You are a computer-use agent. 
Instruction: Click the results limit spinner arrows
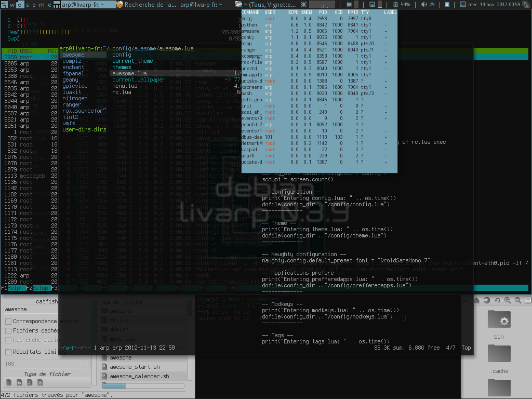click(x=88, y=364)
